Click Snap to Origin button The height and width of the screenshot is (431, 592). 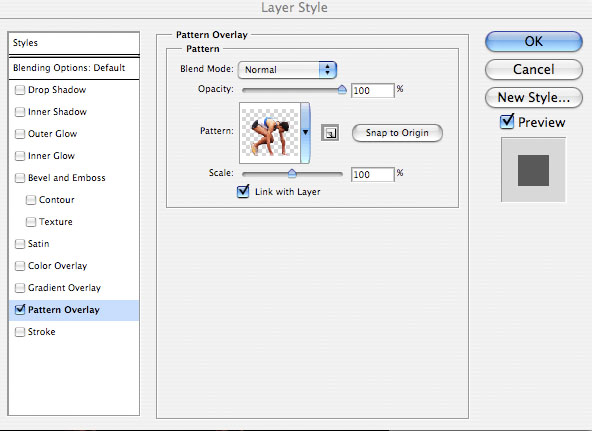click(397, 133)
